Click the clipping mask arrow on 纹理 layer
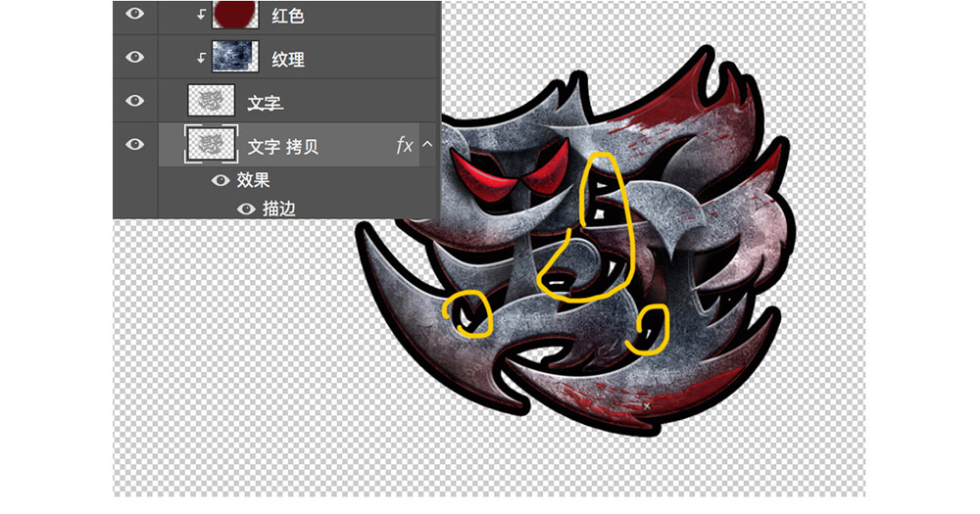 [x=201, y=58]
